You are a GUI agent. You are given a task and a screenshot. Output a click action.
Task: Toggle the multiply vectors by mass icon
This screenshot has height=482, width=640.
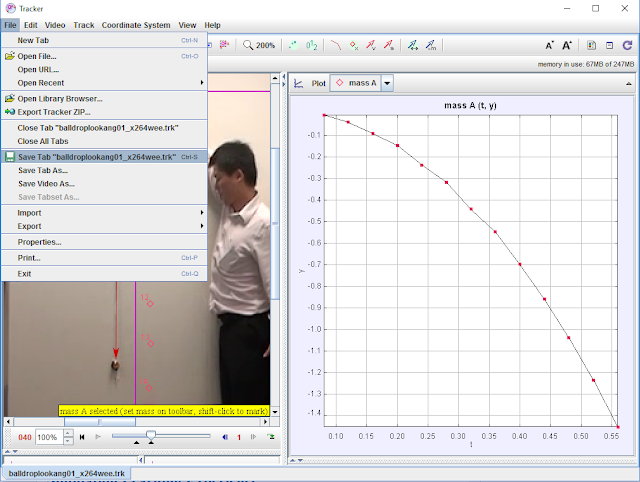point(431,45)
